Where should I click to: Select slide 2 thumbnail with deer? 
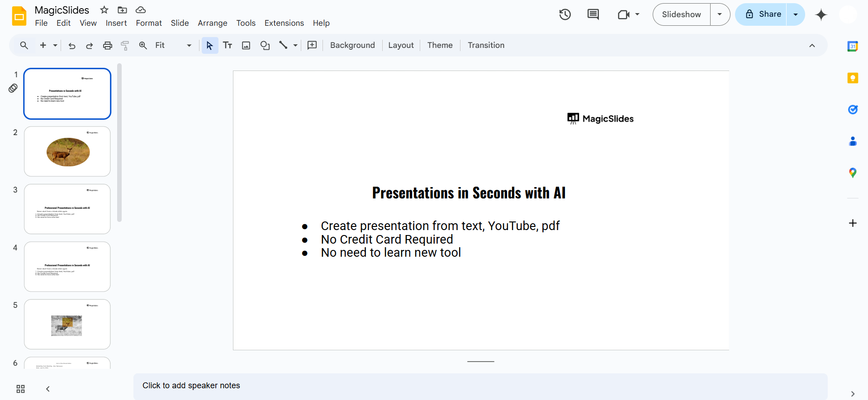coord(67,151)
